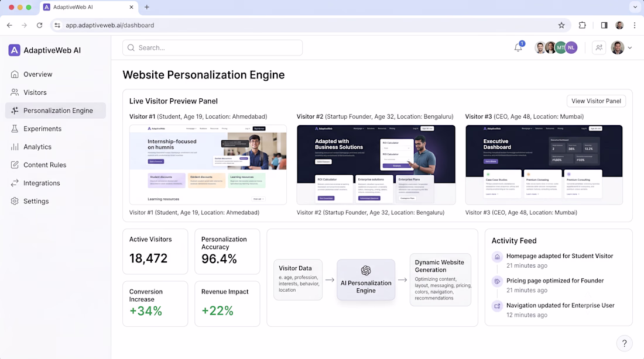
Task: Open the browser extensions puzzle icon
Action: pos(583,25)
